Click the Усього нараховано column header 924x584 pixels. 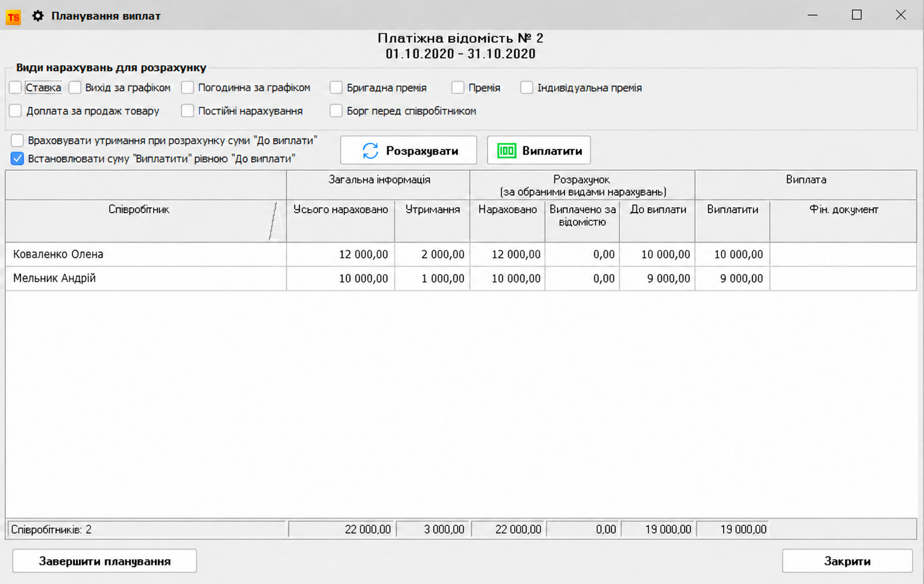click(x=341, y=221)
